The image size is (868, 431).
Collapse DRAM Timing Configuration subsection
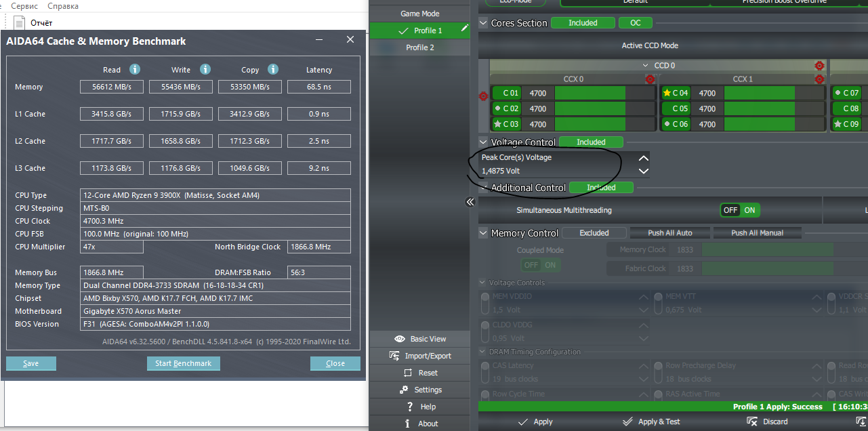tap(482, 352)
